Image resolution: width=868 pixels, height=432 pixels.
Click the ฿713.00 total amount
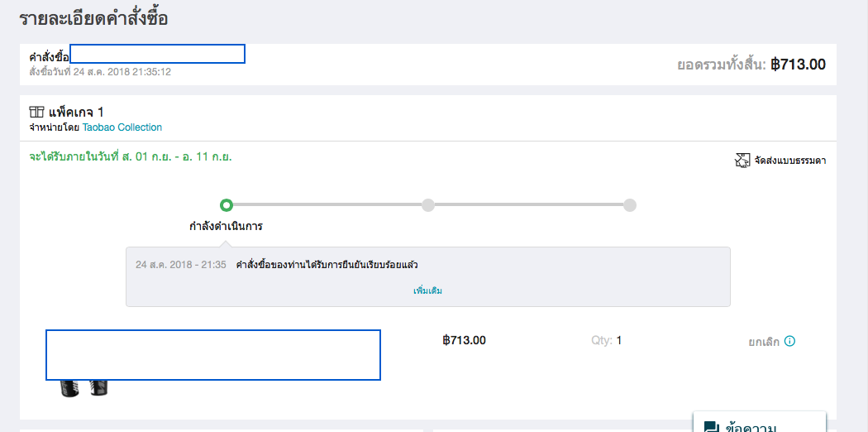pos(798,65)
